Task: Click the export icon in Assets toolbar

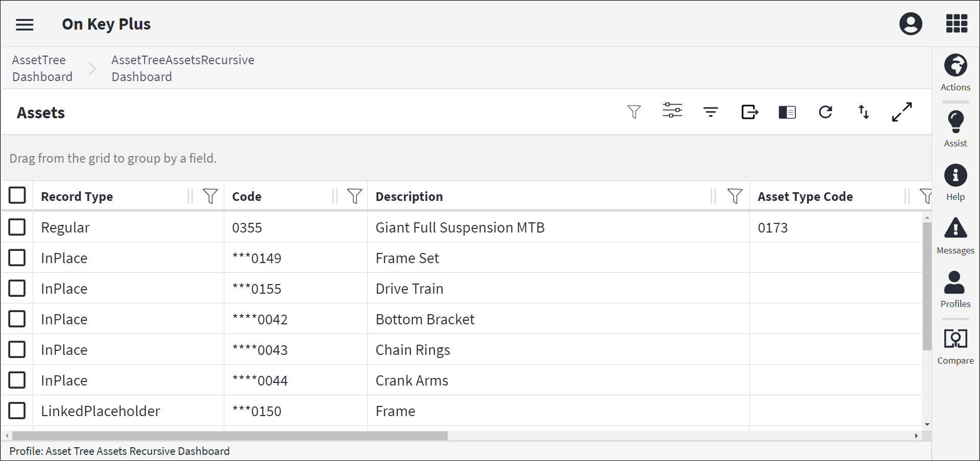Action: [749, 112]
